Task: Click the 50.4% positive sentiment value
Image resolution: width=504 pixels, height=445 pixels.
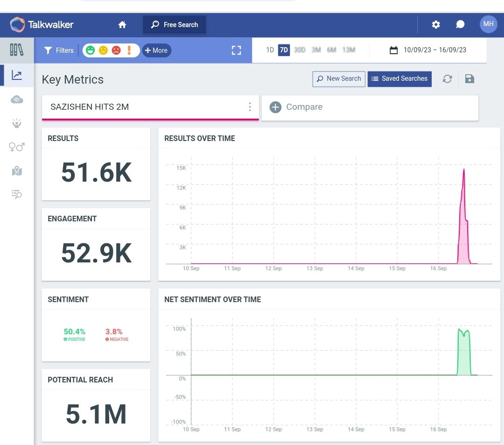Action: pos(75,332)
